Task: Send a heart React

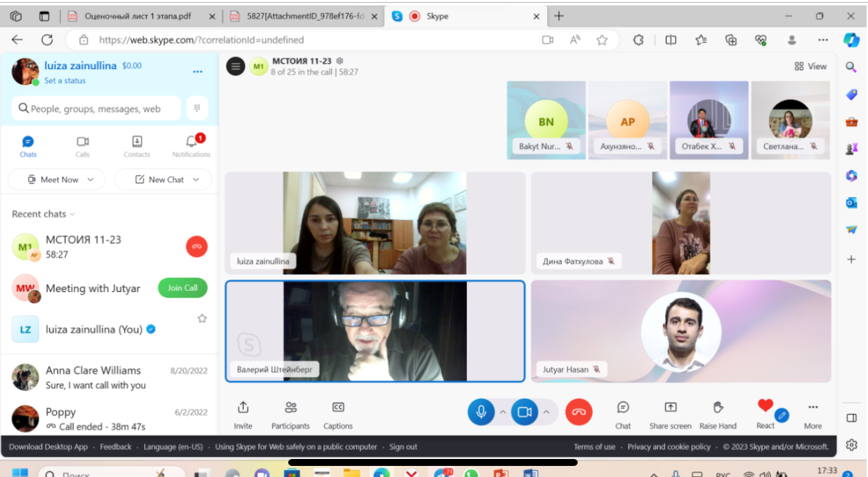Action: pos(765,407)
